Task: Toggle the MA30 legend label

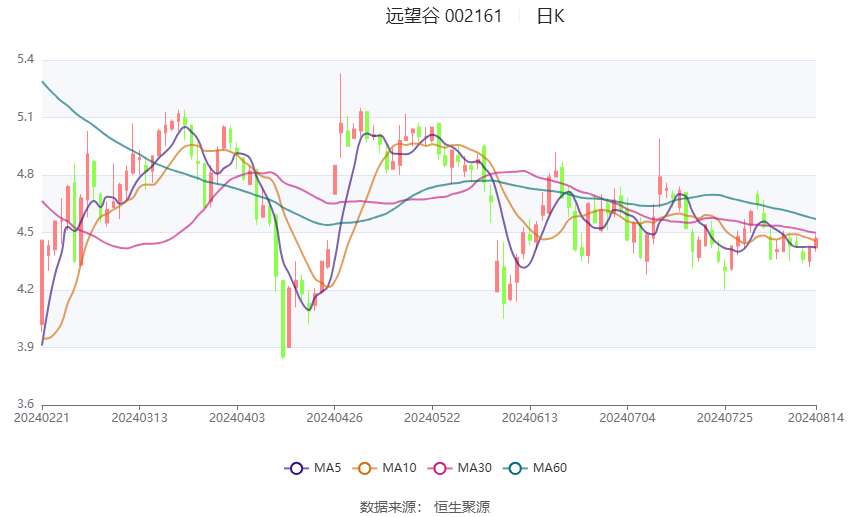Action: click(x=474, y=468)
